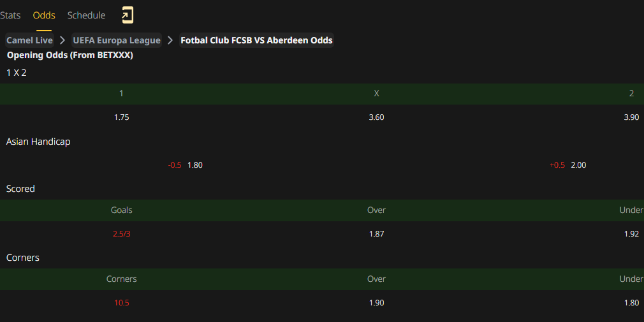Choose corners Over odds 1.90
Image resolution: width=644 pixels, height=322 pixels.
[x=377, y=303]
